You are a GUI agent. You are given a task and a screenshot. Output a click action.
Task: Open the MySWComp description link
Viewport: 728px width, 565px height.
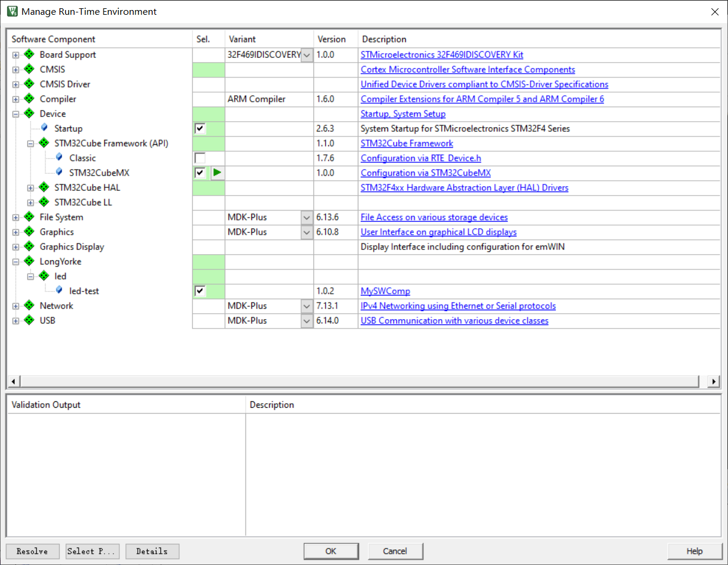[x=386, y=291]
